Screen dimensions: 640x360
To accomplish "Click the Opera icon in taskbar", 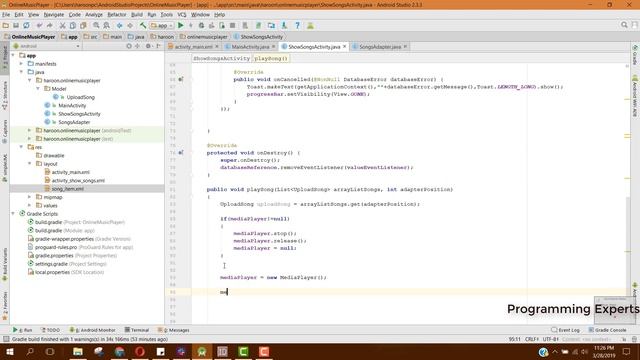I will click(x=140, y=351).
